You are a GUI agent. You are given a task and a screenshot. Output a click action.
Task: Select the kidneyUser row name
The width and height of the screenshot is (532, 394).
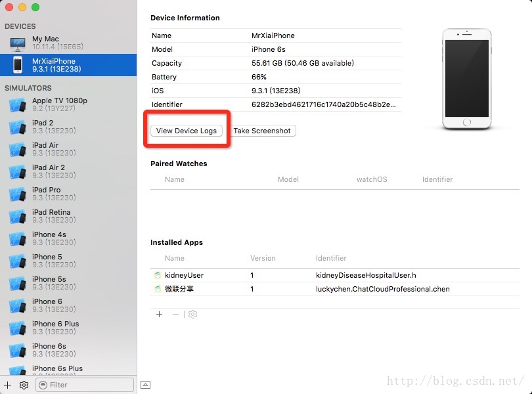tap(185, 275)
